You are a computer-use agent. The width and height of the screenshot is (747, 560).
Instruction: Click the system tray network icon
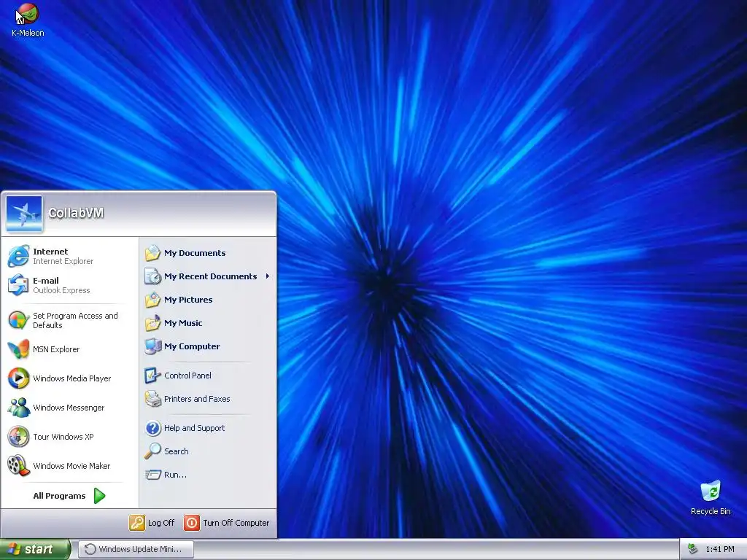coord(693,549)
